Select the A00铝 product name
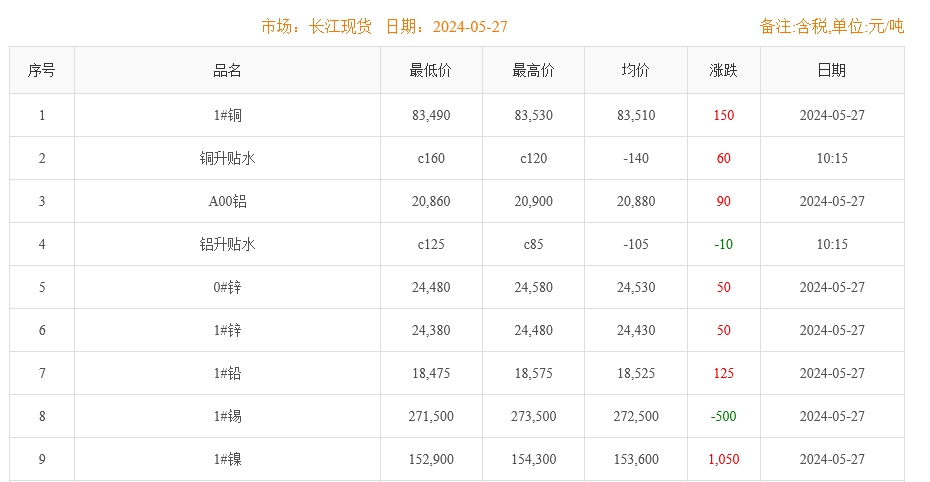Image resolution: width=930 pixels, height=482 pixels. coord(227,201)
